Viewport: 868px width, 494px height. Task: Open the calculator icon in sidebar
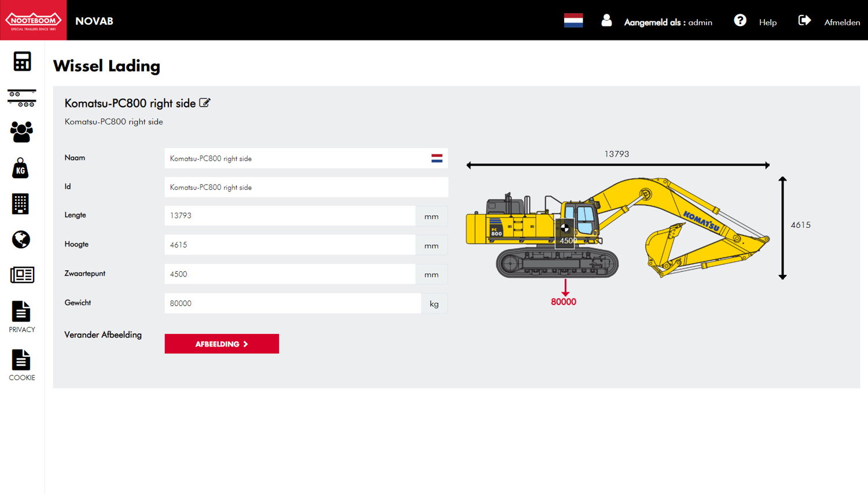[22, 61]
